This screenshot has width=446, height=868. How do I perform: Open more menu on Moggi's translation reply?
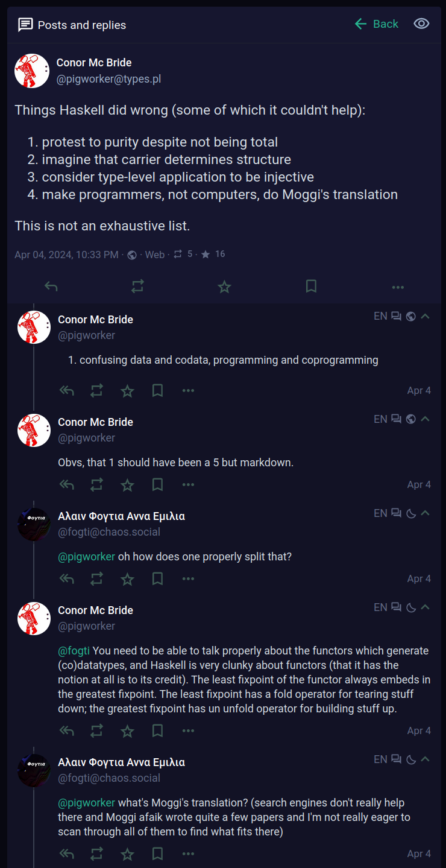[188, 854]
